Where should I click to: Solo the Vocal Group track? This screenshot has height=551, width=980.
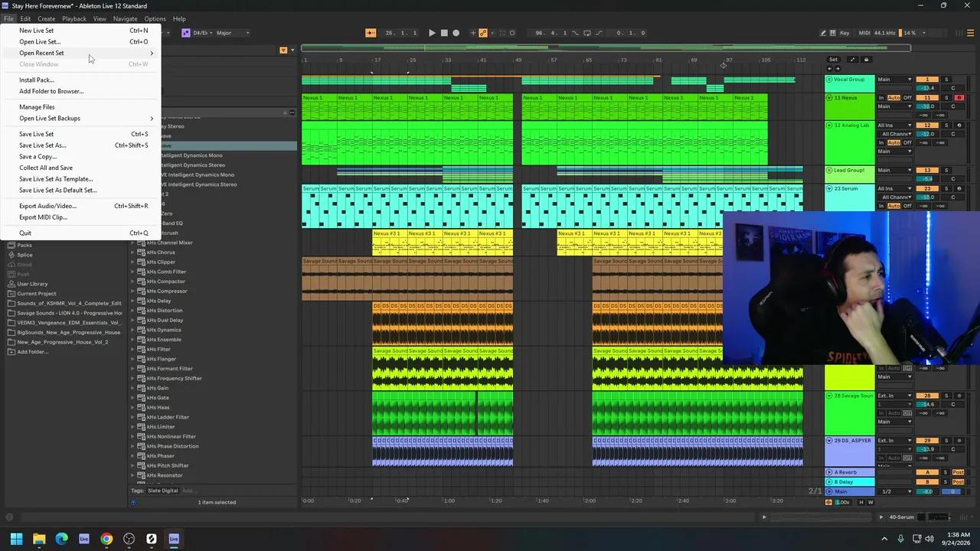pyautogui.click(x=946, y=80)
